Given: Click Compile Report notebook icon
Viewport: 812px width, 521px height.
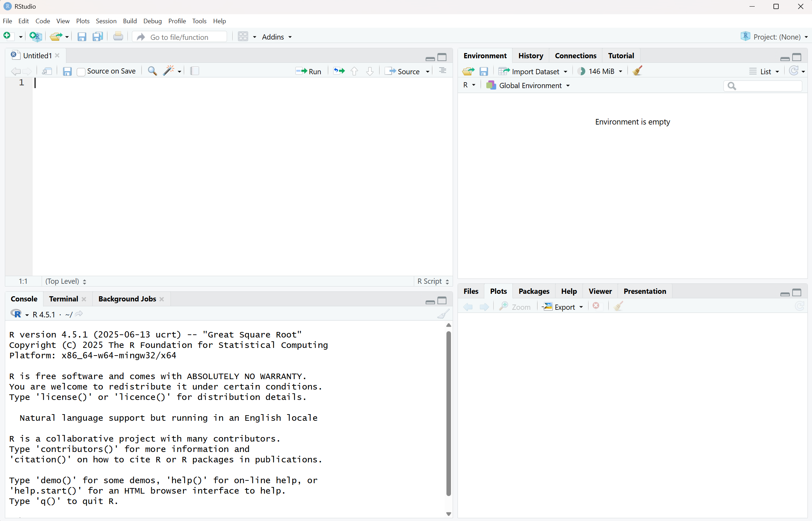Looking at the screenshot, I should pyautogui.click(x=194, y=71).
